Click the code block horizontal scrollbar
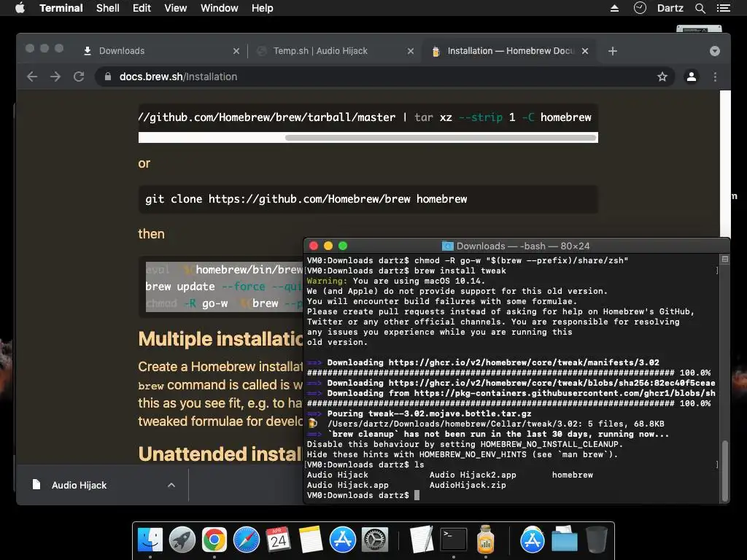Viewport: 747px width, 560px height. click(441, 138)
